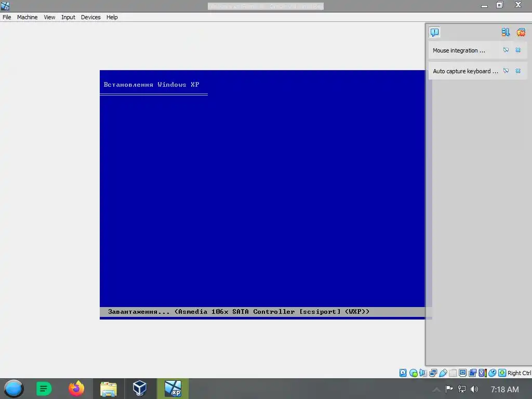The height and width of the screenshot is (399, 532).
Task: Expand the Mouse integration notification text
Action: [459, 50]
